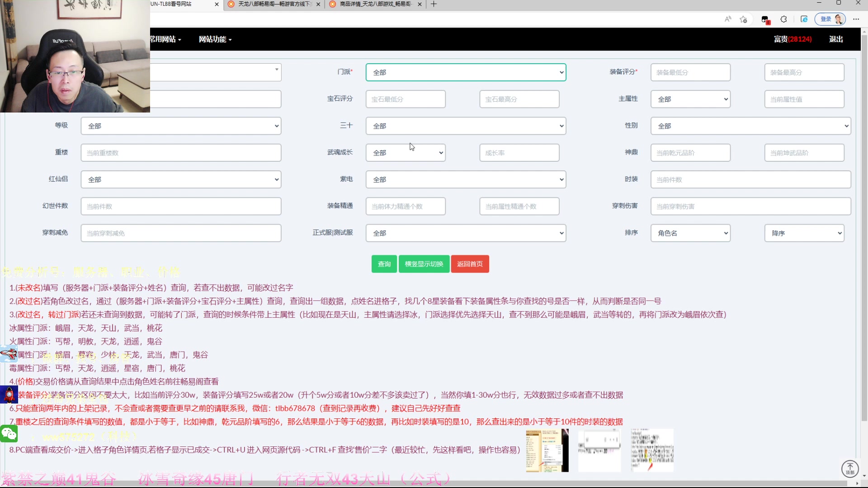
Task: Open the second instruction thumbnail image
Action: point(599,450)
